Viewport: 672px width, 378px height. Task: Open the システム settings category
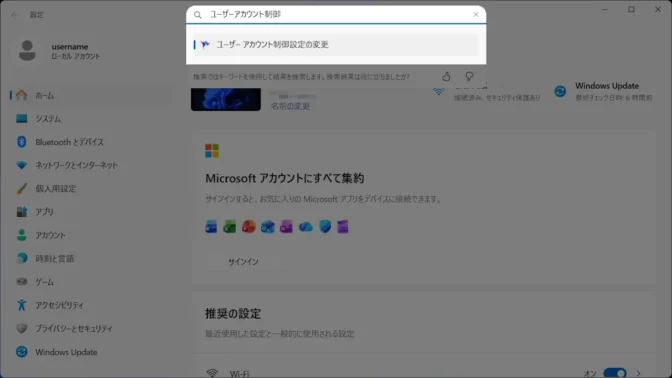click(91, 119)
